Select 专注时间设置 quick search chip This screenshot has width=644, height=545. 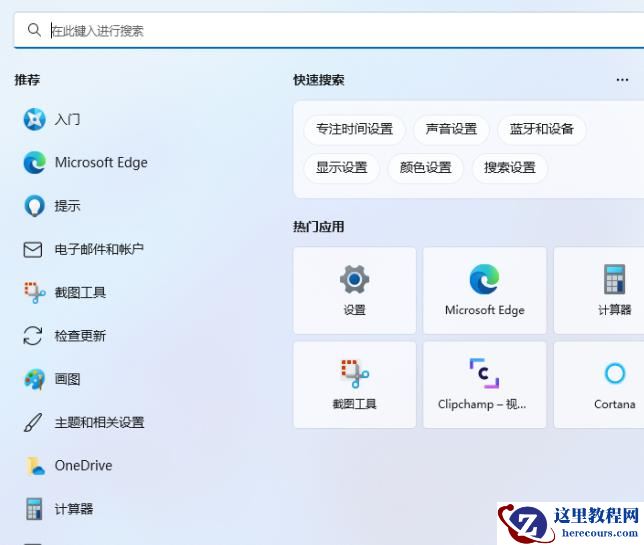354,129
